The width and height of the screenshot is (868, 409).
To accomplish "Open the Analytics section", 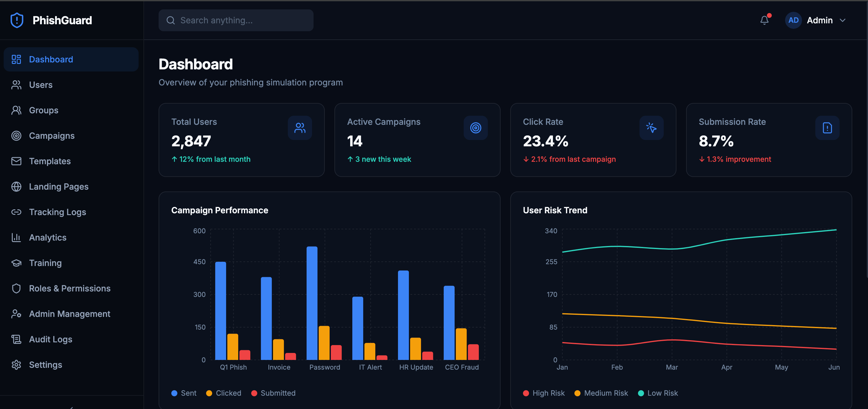I will click(71, 238).
